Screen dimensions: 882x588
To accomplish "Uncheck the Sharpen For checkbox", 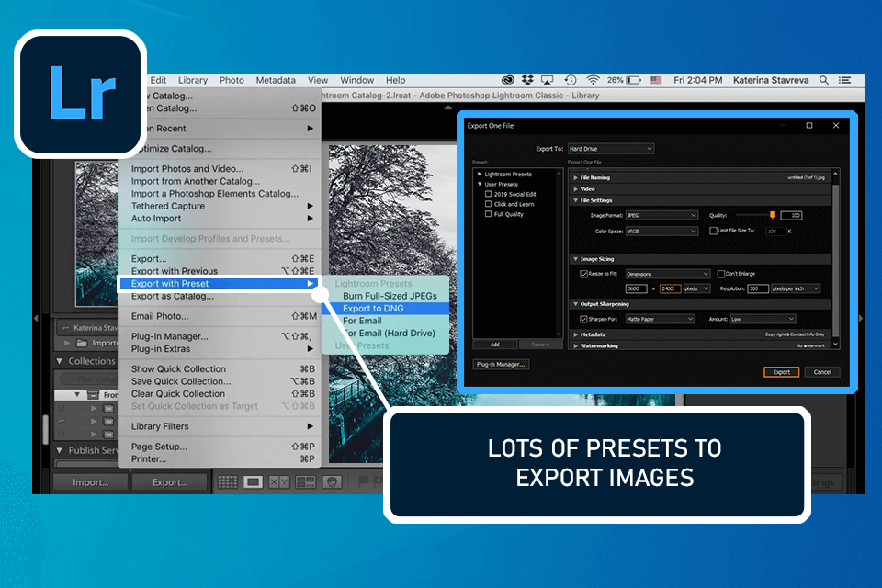I will pos(584,319).
